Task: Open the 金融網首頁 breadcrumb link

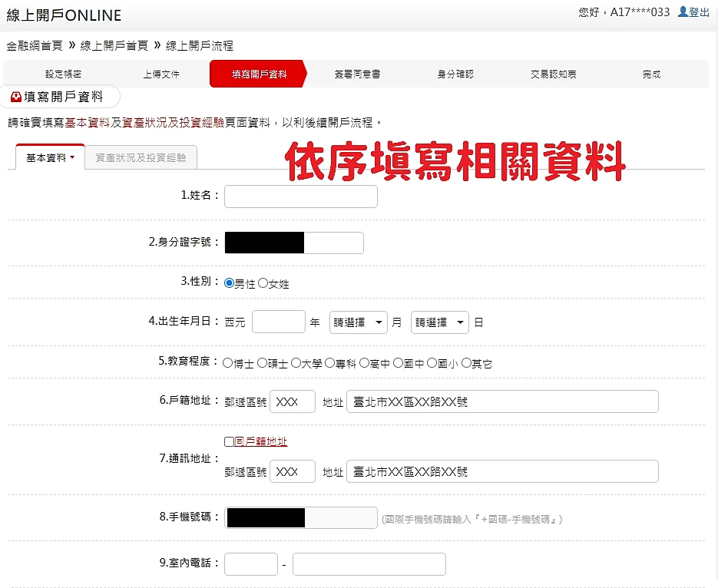Action: (35, 45)
